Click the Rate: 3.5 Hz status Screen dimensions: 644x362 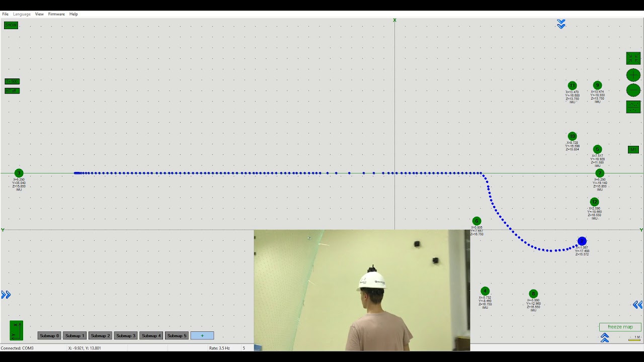pyautogui.click(x=219, y=348)
